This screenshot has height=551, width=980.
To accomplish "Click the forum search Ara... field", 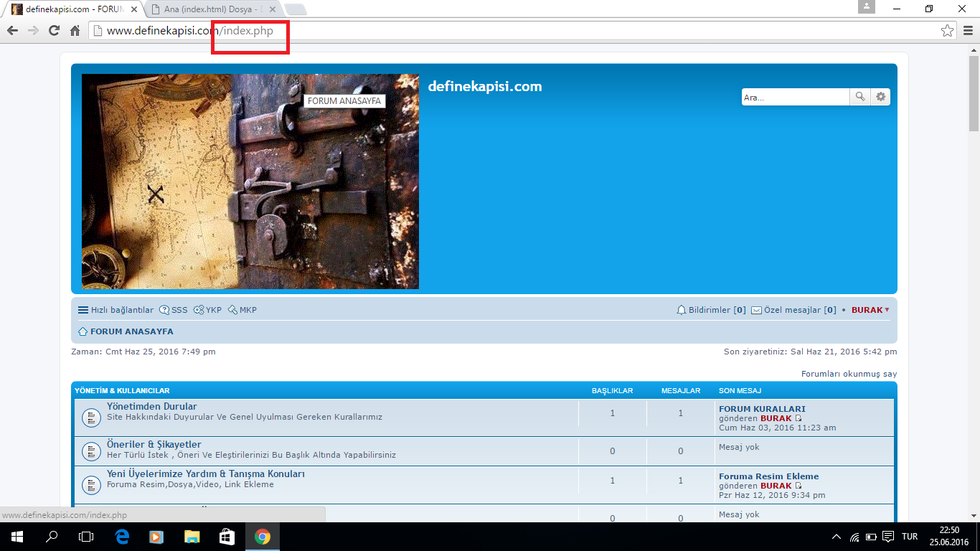I will 796,97.
